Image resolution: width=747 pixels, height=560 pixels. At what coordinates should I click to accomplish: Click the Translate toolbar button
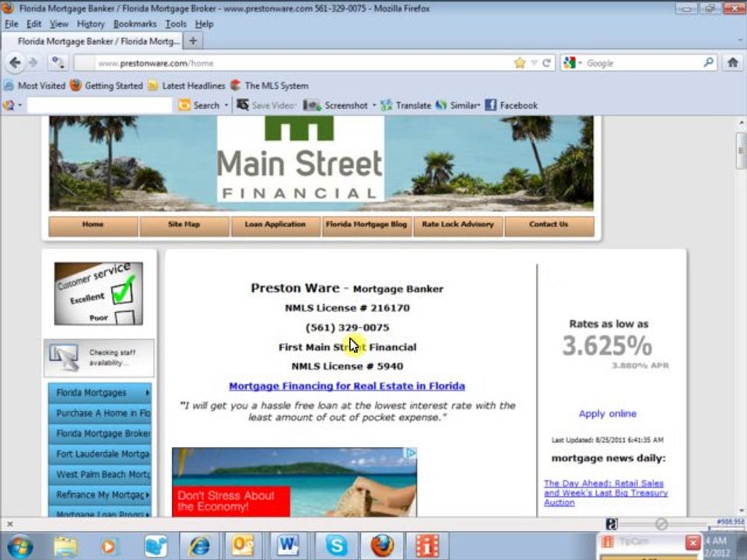(406, 105)
